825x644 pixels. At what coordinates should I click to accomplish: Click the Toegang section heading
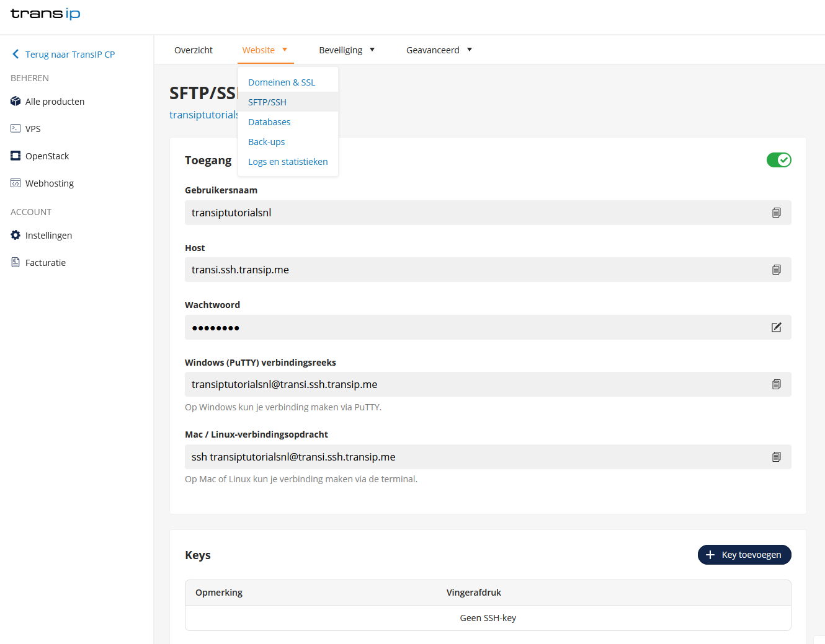208,160
